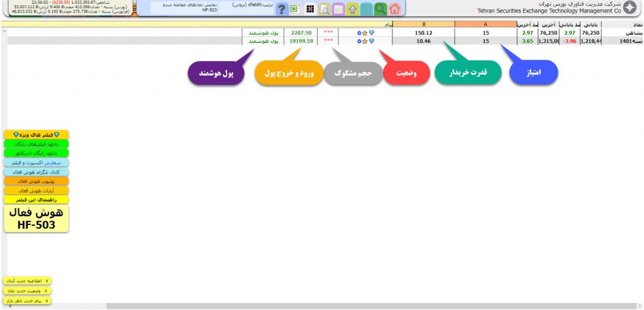This screenshot has width=644, height=310.
Task: Click the diamond icon in the تسه1401 row
Action: coord(372,41)
